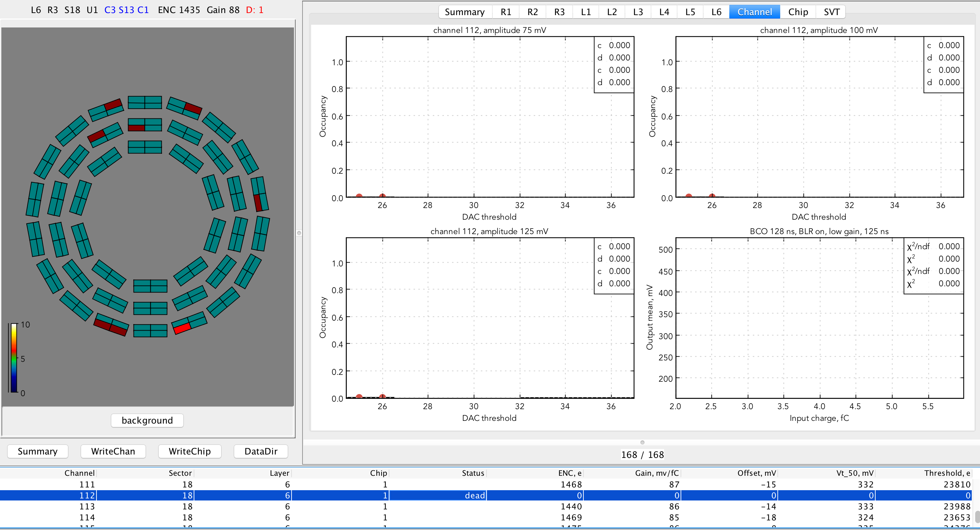This screenshot has height=530, width=980.
Task: Select the L2 tab
Action: tap(612, 12)
